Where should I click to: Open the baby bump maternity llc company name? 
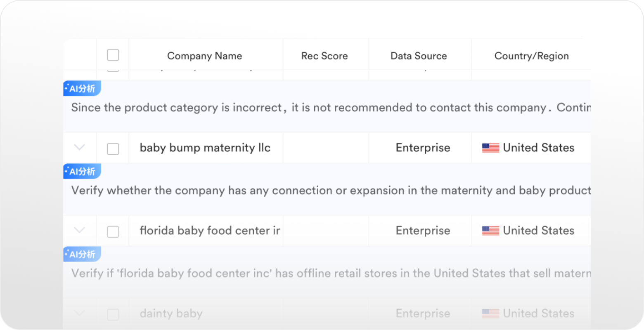click(x=205, y=148)
